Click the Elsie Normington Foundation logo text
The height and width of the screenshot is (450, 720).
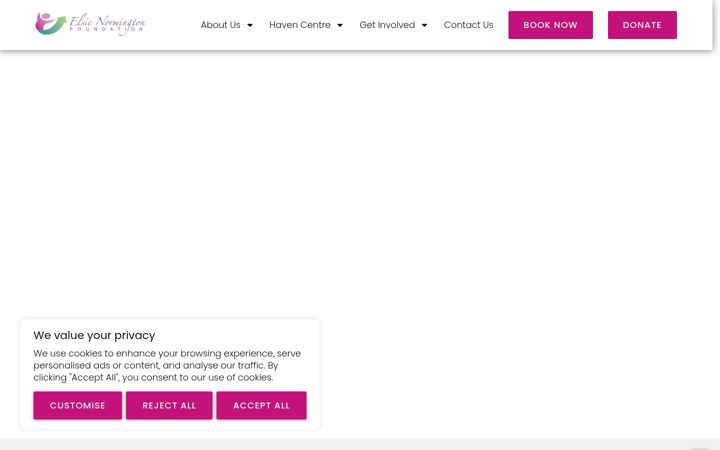[107, 21]
